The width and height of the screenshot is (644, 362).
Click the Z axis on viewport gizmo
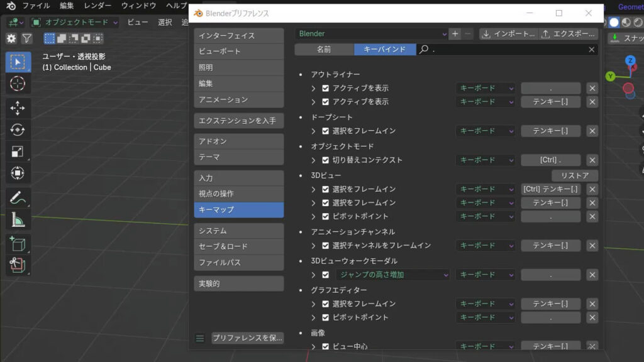(630, 60)
